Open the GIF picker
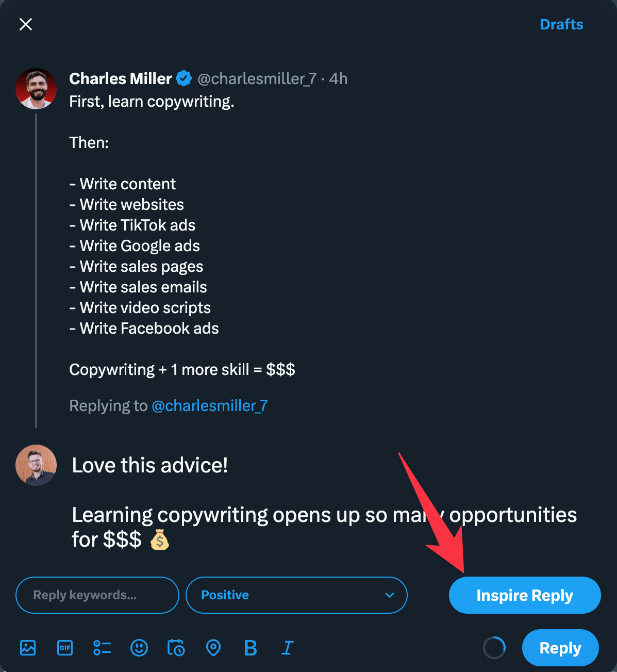The width and height of the screenshot is (617, 672). click(65, 648)
